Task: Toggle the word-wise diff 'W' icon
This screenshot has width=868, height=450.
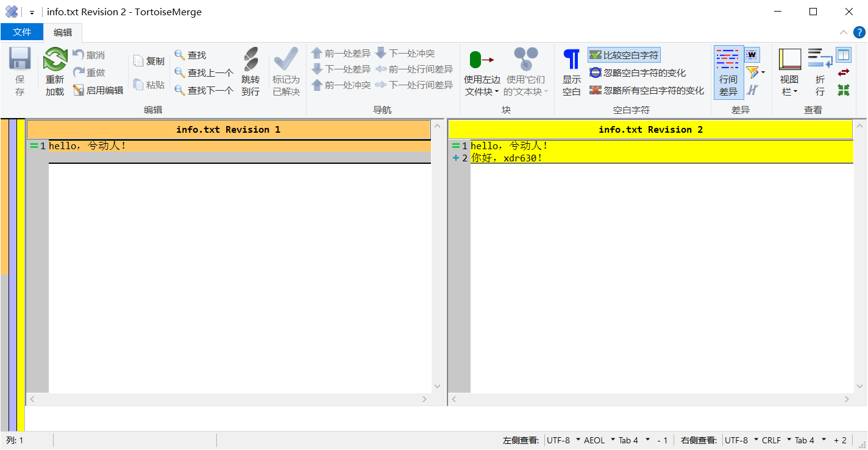Action: click(753, 55)
